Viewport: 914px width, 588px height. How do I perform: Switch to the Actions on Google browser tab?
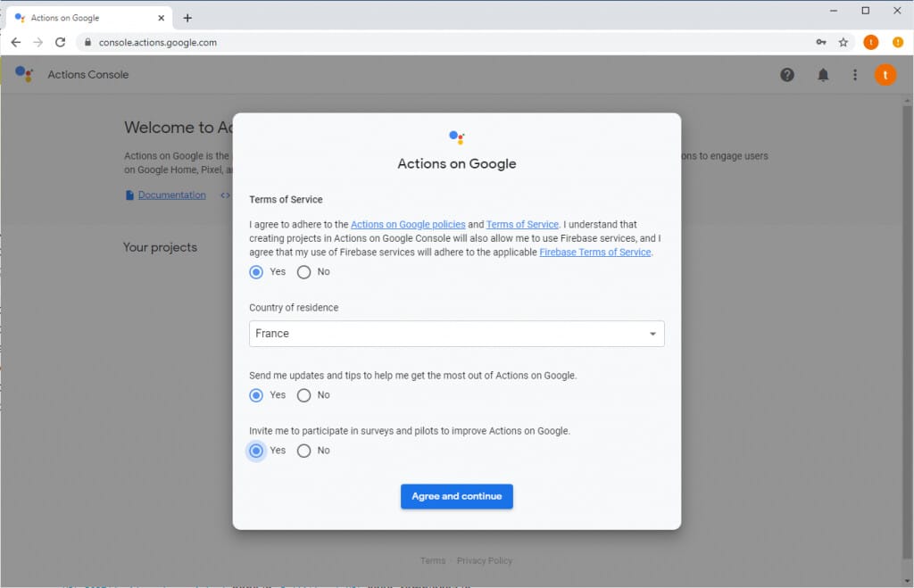pos(90,18)
